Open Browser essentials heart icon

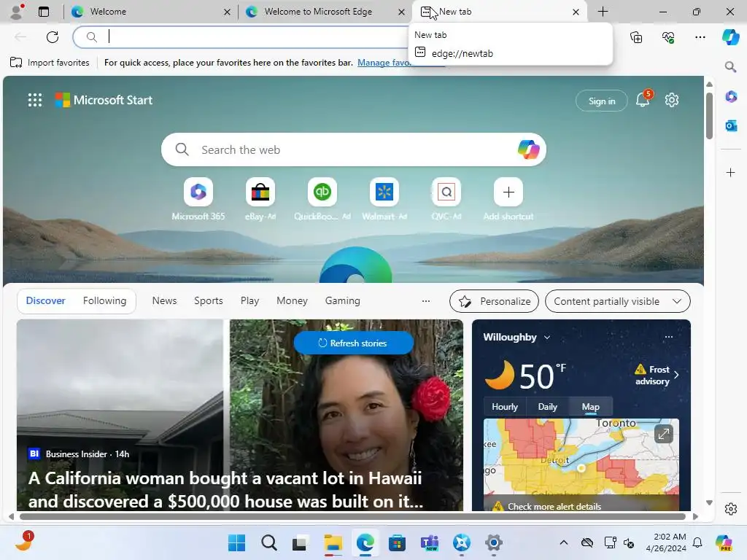(x=668, y=36)
